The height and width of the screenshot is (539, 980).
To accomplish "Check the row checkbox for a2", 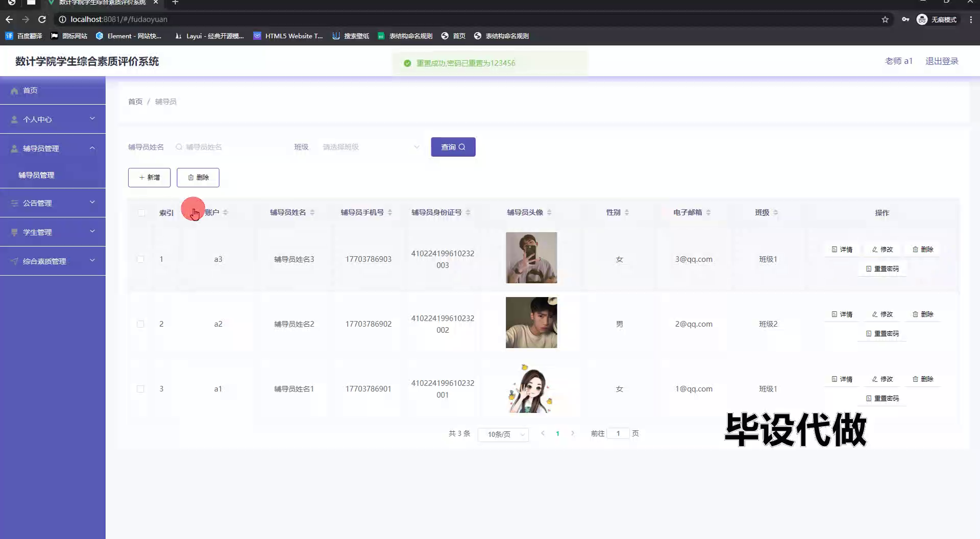I will [x=140, y=324].
